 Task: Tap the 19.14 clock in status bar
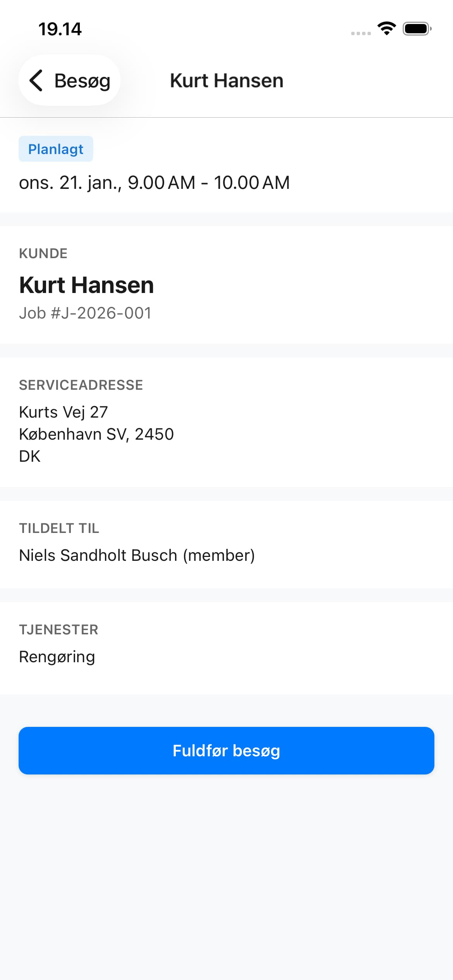[60, 29]
